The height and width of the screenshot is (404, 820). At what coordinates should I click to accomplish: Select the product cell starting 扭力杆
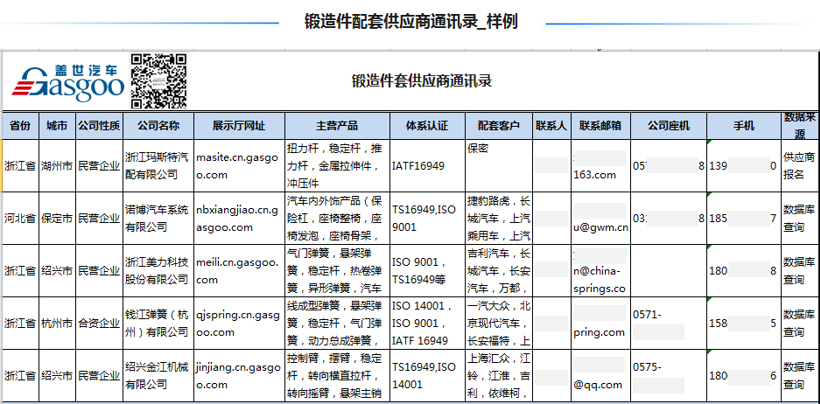pyautogui.click(x=337, y=166)
